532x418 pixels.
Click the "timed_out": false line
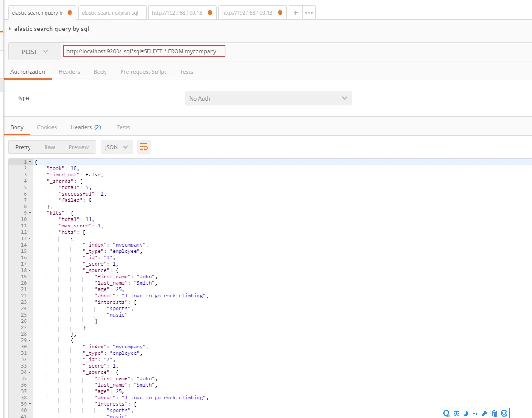pos(75,175)
